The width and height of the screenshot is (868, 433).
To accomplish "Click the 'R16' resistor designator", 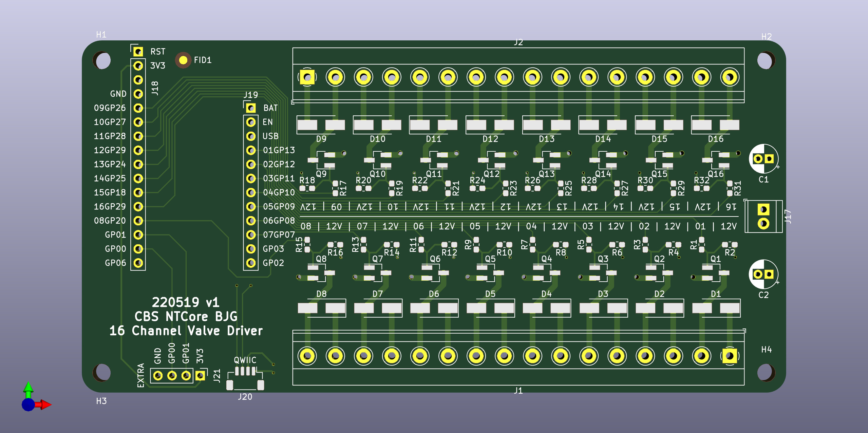I will pos(335,252).
